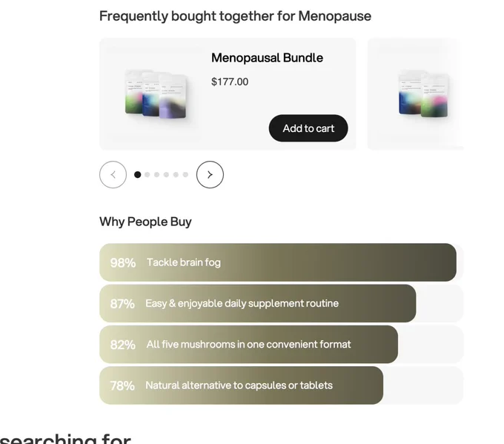The height and width of the screenshot is (444, 504).
Task: Click the 98% Tackle brain fog bar
Action: [x=278, y=262]
